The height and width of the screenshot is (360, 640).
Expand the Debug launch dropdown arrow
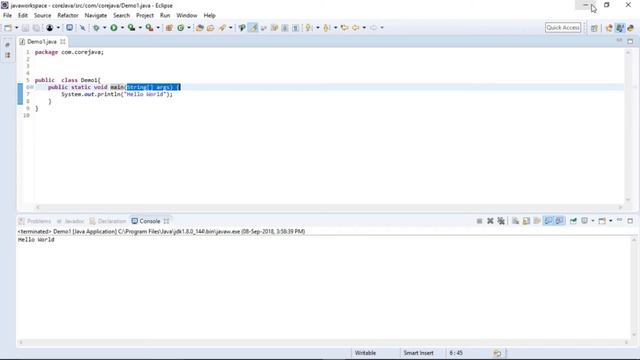pyautogui.click(x=104, y=28)
